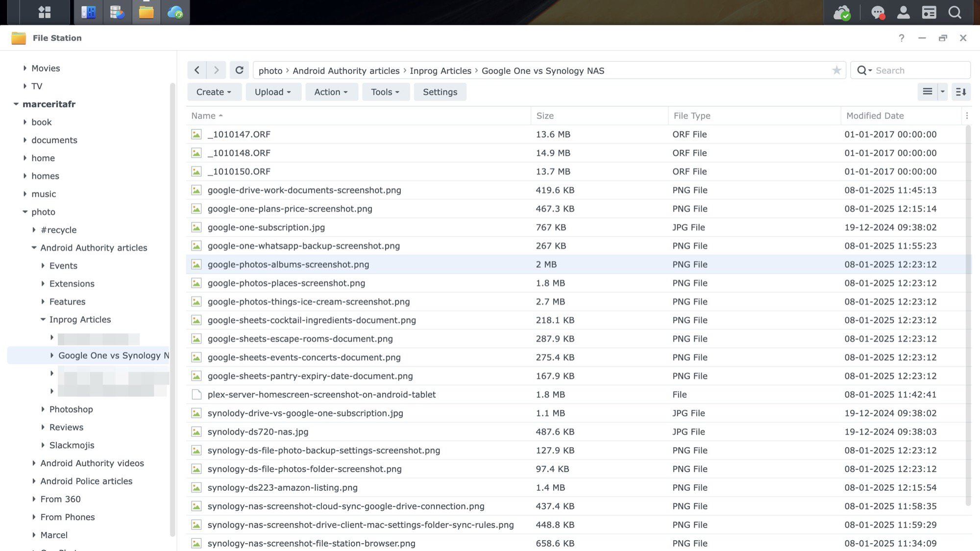Open the Action dropdown menu
The width and height of the screenshot is (980, 551).
(x=331, y=92)
